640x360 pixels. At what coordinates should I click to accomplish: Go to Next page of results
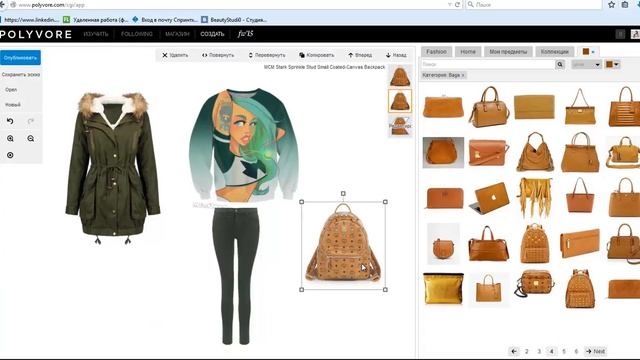596,351
